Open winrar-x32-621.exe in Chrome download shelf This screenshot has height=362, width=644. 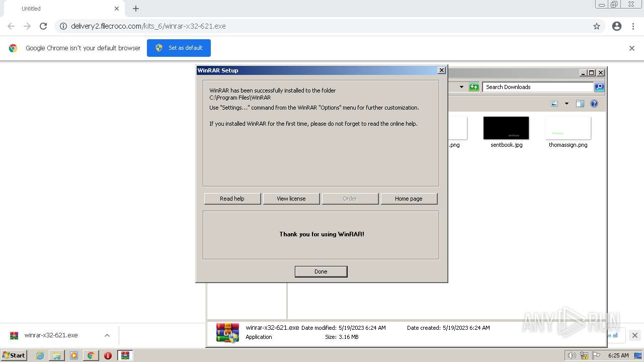tap(51, 335)
